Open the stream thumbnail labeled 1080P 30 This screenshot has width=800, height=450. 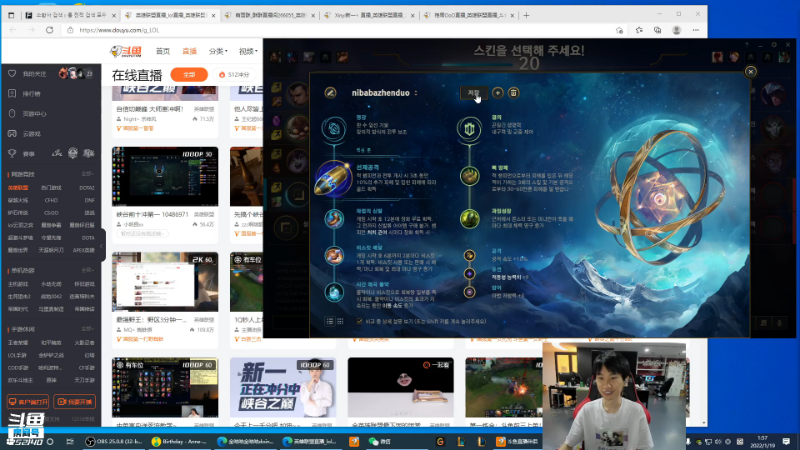[x=165, y=177]
